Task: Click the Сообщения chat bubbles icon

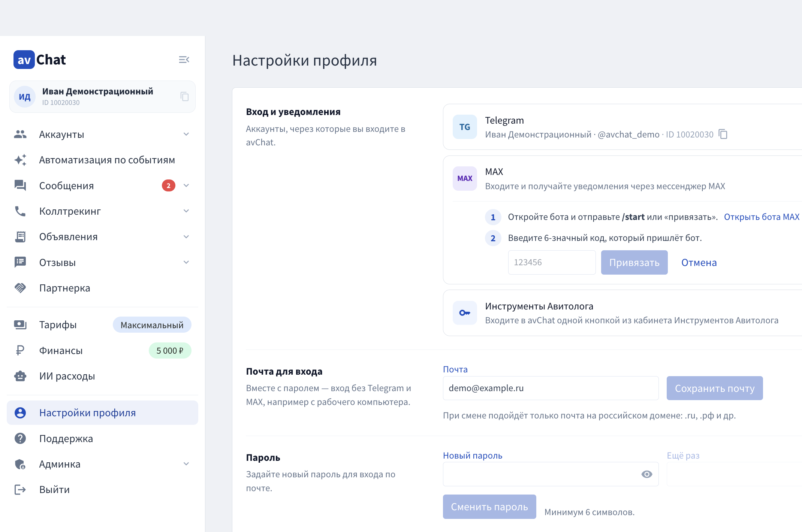Action: tap(20, 185)
